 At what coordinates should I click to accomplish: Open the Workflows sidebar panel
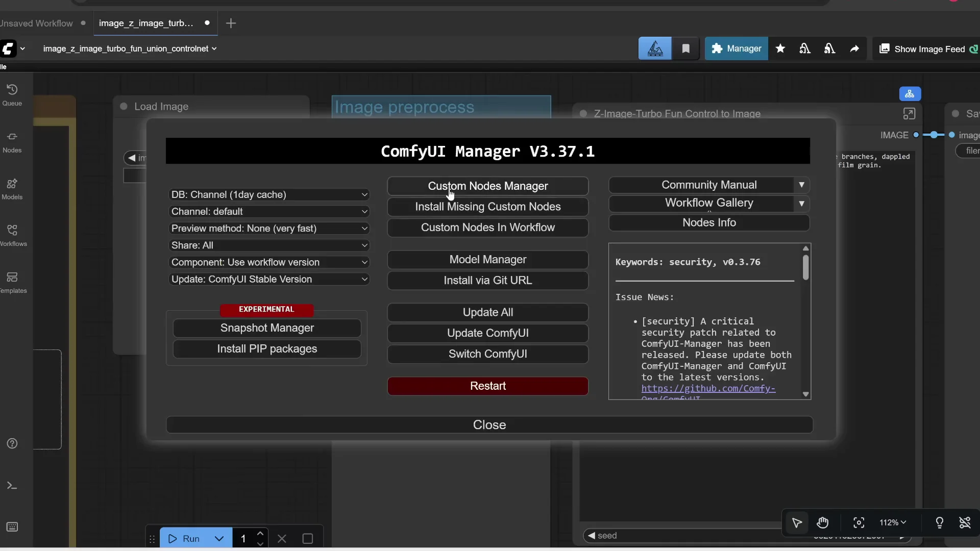[x=14, y=235]
